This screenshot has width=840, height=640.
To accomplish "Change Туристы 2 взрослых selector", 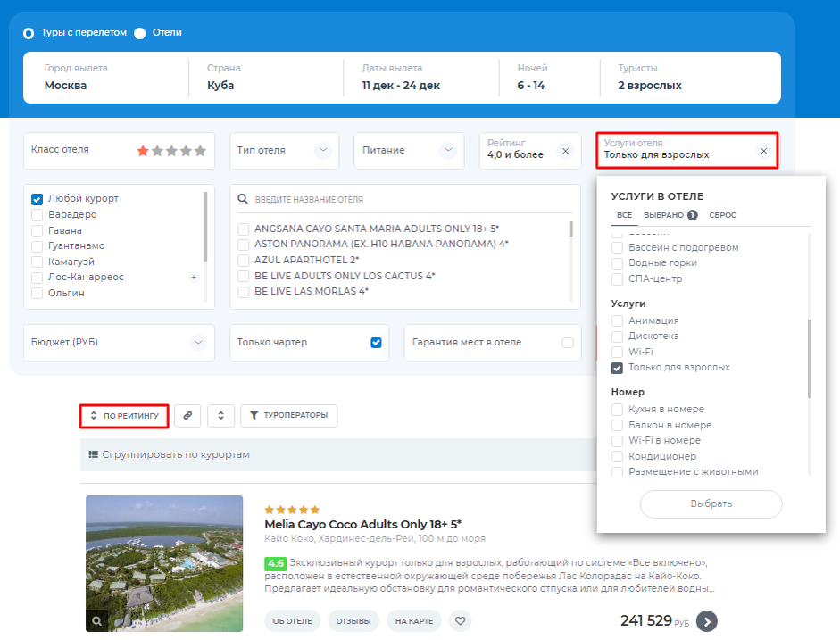I will pos(690,78).
